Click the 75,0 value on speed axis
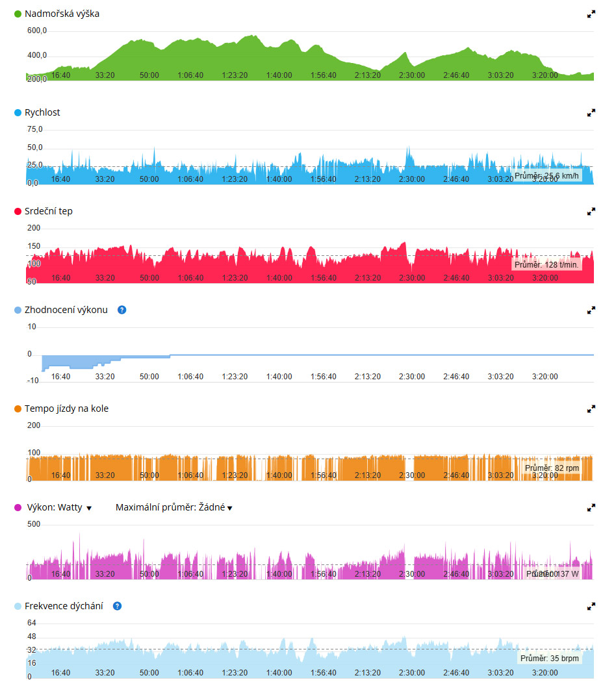The image size is (616, 693). (35, 129)
